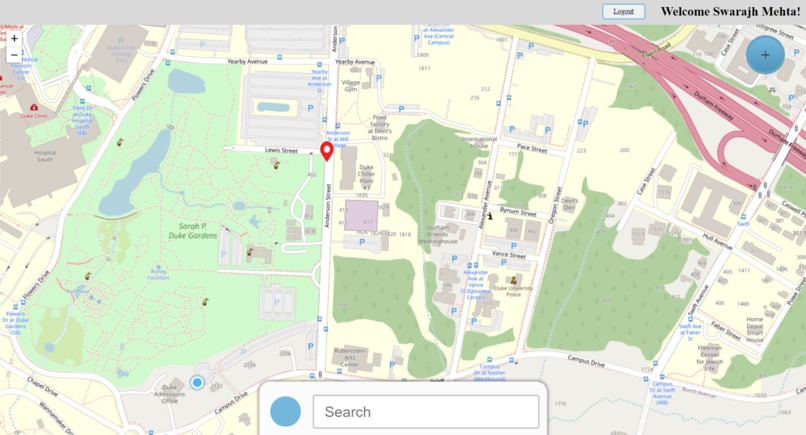Click the Lewis Street label
The height and width of the screenshot is (435, 806).
coord(281,150)
